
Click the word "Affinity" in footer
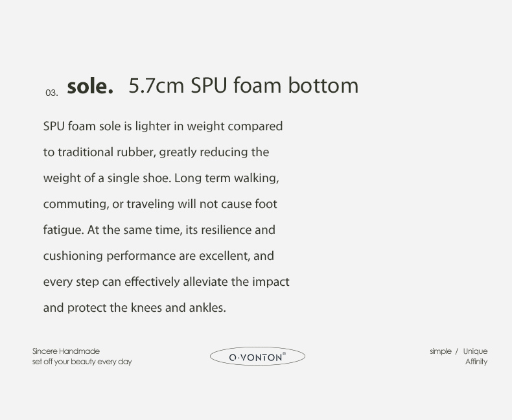pyautogui.click(x=476, y=362)
